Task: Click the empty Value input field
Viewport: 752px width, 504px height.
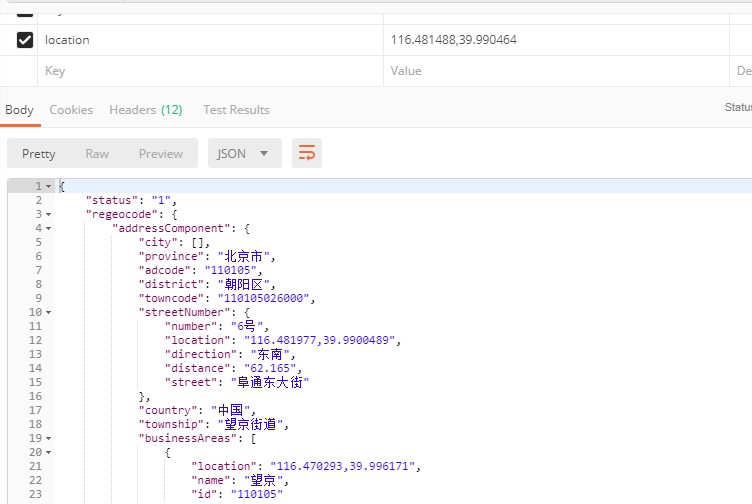Action: (556, 71)
